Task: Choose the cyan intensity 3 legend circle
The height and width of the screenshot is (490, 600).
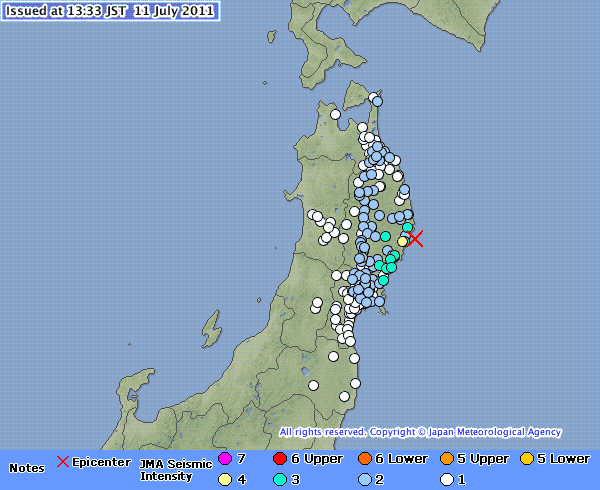Action: [x=281, y=479]
